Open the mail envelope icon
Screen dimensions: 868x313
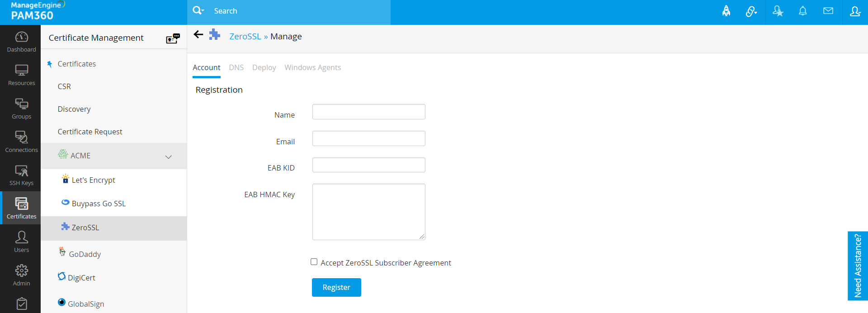tap(828, 11)
